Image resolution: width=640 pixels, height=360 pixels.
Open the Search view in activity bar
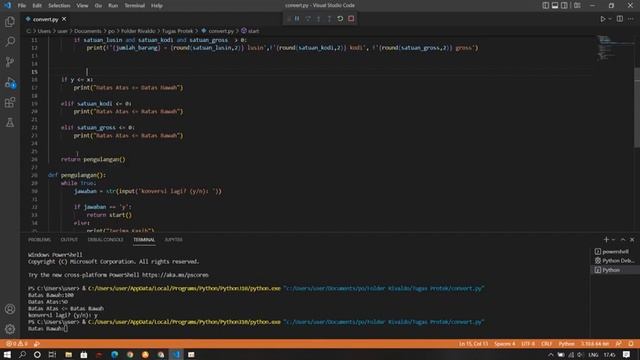click(10, 42)
